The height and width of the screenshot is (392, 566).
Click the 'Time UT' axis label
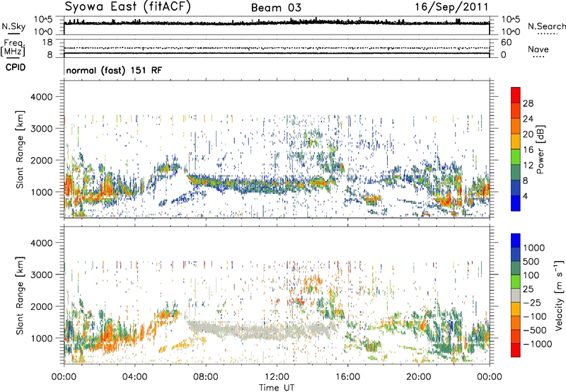pos(277,388)
